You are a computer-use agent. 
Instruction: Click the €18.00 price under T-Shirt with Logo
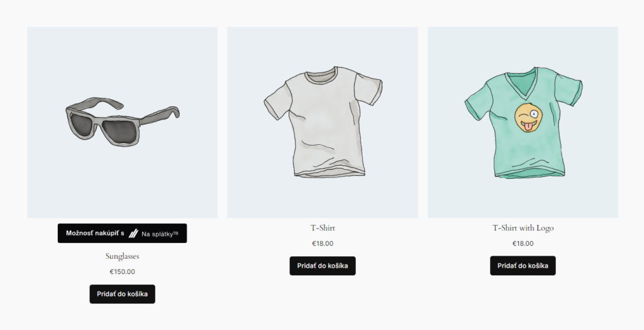(523, 244)
